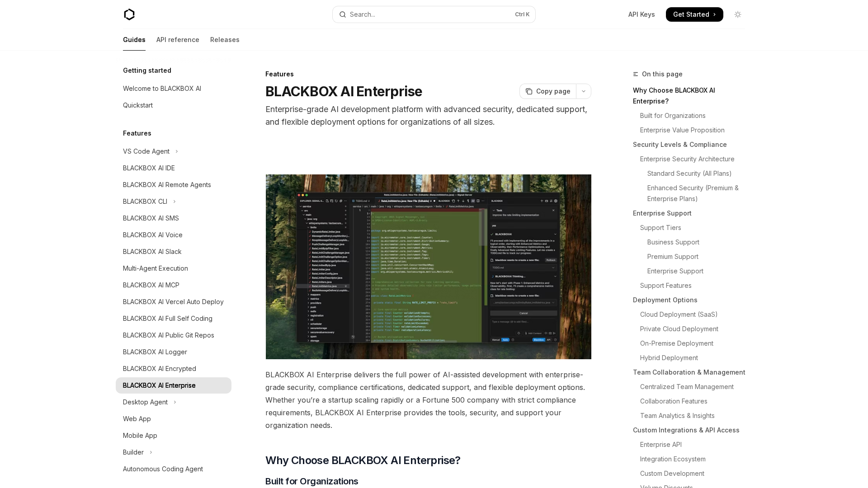Jump to Security Levels & Compliance section
This screenshot has width=868, height=488.
point(679,145)
